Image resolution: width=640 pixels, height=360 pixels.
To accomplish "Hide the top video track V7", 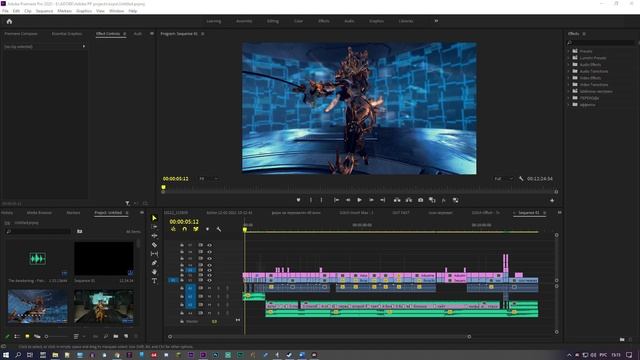I will point(209,245).
